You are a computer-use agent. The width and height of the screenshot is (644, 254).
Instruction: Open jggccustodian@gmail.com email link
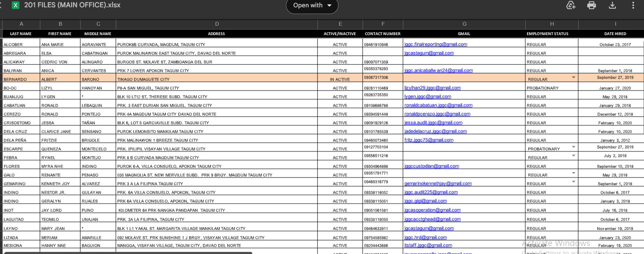point(431,166)
